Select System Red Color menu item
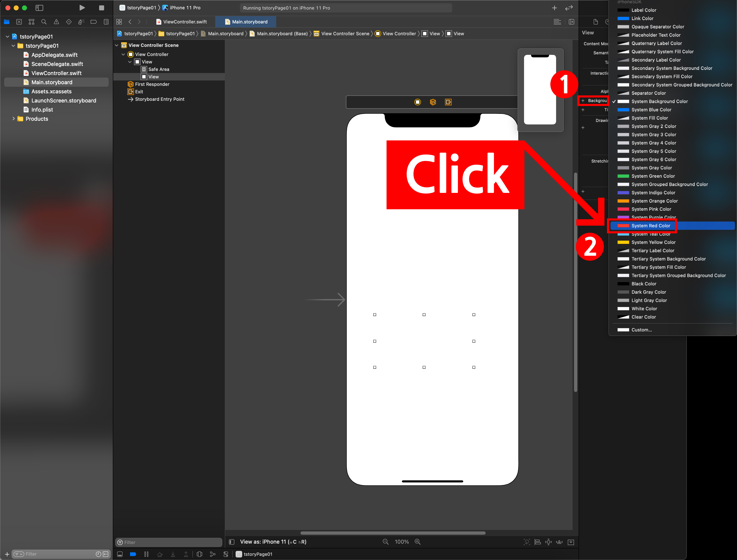The height and width of the screenshot is (560, 737). click(650, 226)
